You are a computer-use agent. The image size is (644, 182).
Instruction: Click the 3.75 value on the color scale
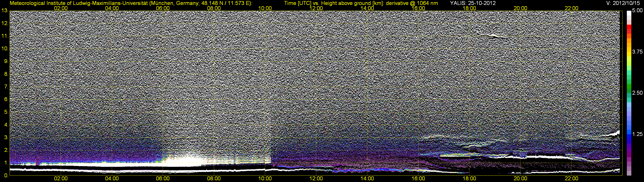[637, 52]
